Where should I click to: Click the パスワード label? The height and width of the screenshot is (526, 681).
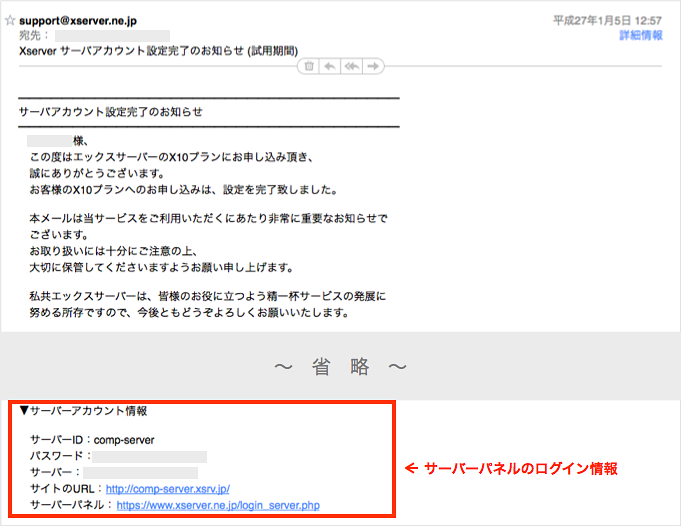click(60, 456)
